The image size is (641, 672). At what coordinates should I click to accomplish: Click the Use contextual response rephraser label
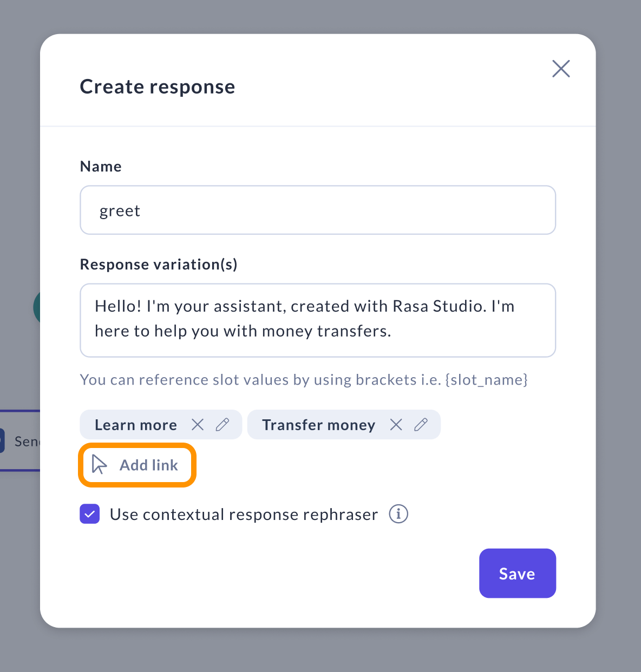[244, 515]
